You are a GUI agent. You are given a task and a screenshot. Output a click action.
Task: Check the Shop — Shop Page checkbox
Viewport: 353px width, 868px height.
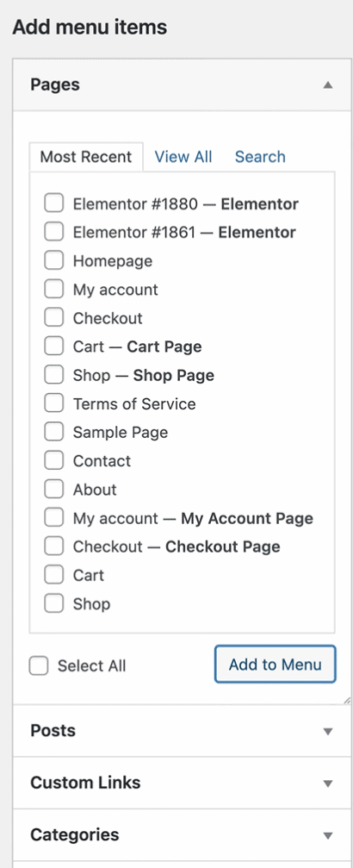click(x=53, y=375)
